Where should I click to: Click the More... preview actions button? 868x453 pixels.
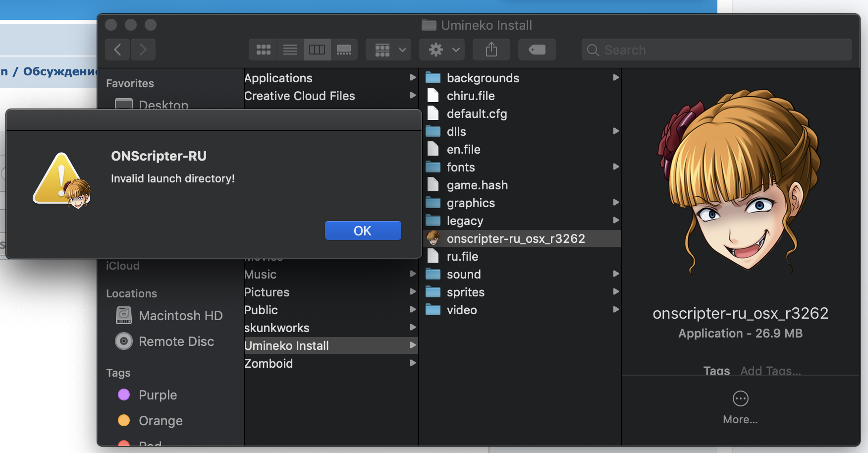point(740,407)
